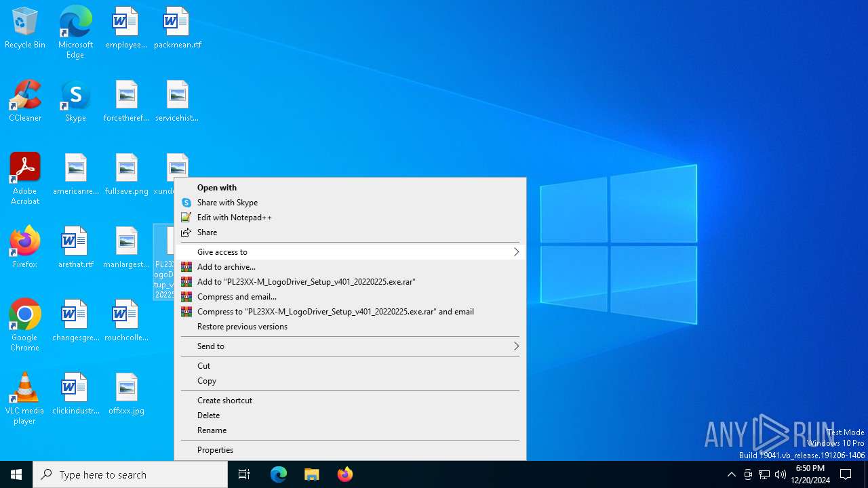Select the Microsoft Edge desktop shortcut
This screenshot has width=868, height=488.
[75, 33]
